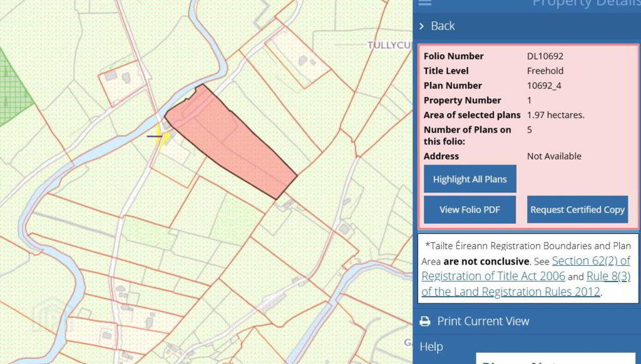This screenshot has height=364, width=641.
Task: Click the Tullycu townland label on map
Action: click(x=388, y=45)
